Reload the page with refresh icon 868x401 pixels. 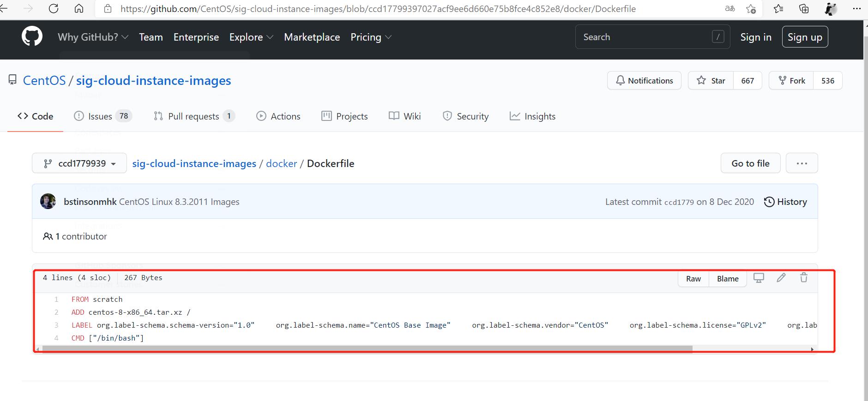(x=54, y=8)
